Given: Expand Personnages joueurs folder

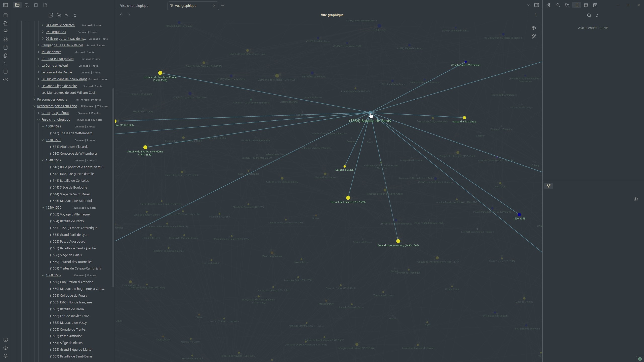Looking at the screenshot, I should pyautogui.click(x=34, y=100).
